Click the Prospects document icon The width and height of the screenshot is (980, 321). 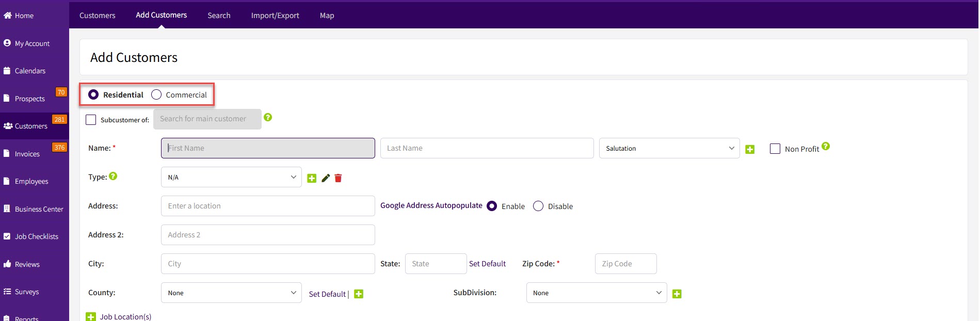tap(7, 98)
